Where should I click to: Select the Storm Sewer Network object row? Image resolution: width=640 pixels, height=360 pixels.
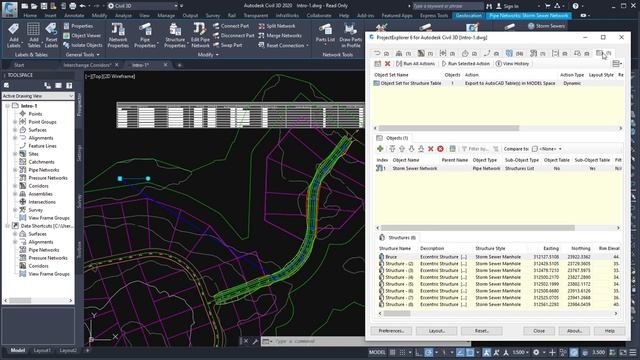click(x=498, y=168)
